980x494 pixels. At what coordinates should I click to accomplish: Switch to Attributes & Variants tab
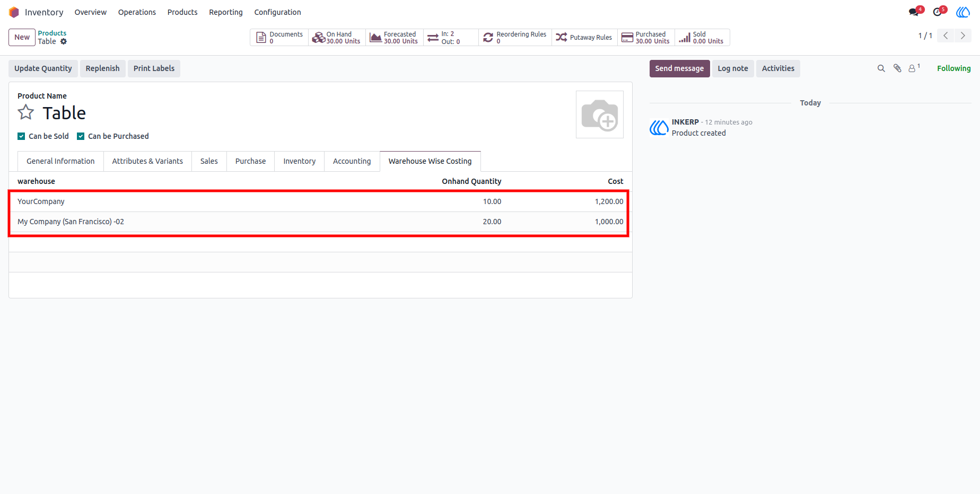147,161
